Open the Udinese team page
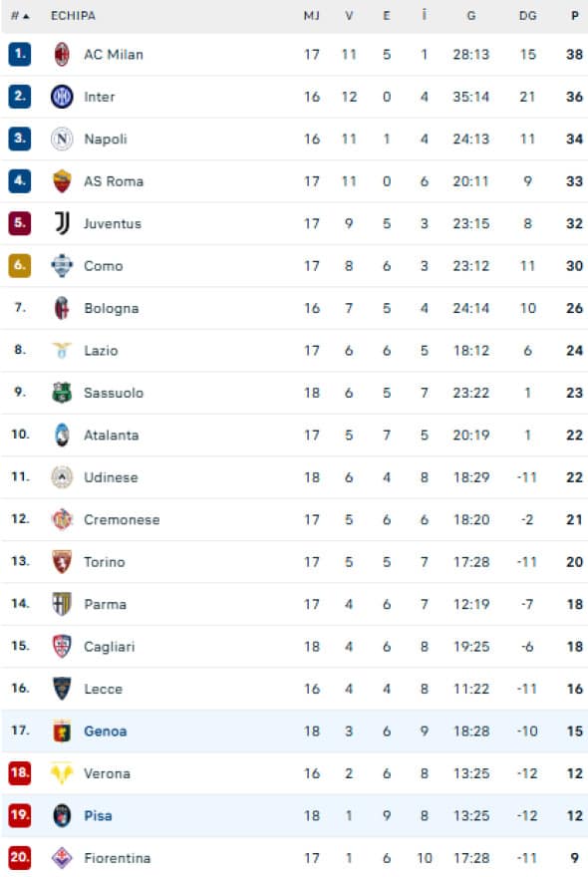Viewport: 588px width, 877px height. [111, 477]
